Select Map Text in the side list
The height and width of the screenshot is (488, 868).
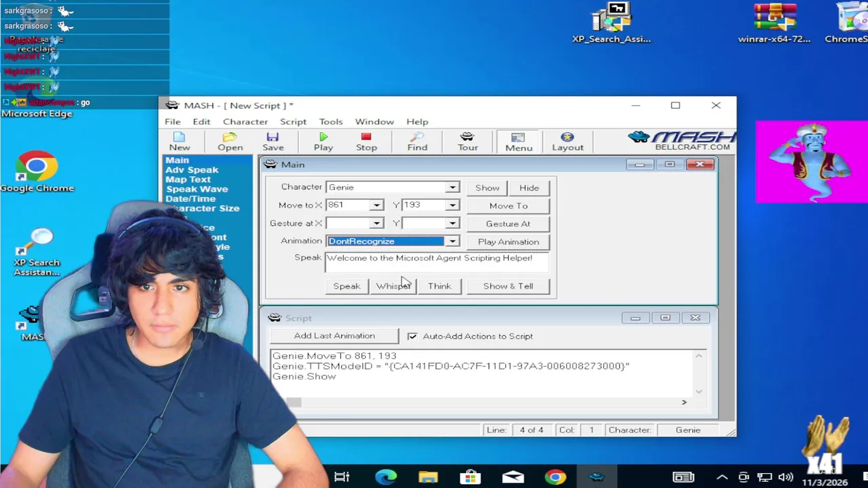[x=188, y=180]
